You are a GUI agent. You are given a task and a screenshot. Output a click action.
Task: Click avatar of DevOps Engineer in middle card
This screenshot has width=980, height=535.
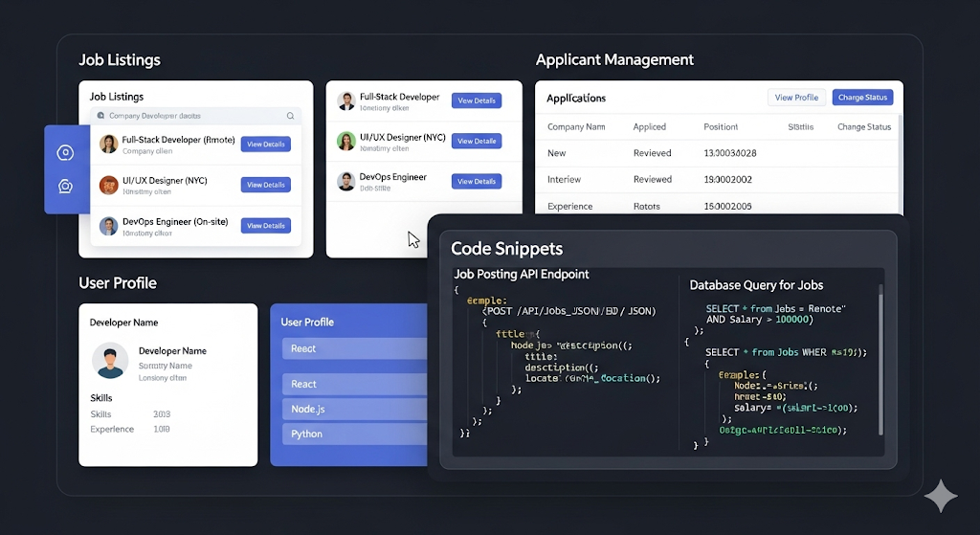346,181
